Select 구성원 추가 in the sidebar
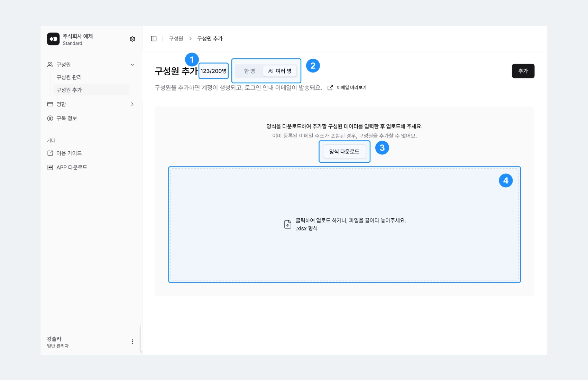The height and width of the screenshot is (380, 588). [x=91, y=90]
